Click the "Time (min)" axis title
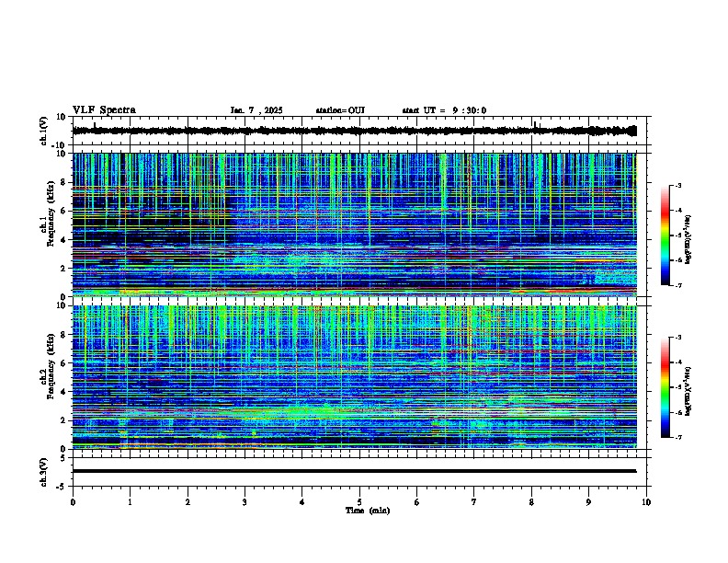The image size is (728, 563). [x=368, y=511]
